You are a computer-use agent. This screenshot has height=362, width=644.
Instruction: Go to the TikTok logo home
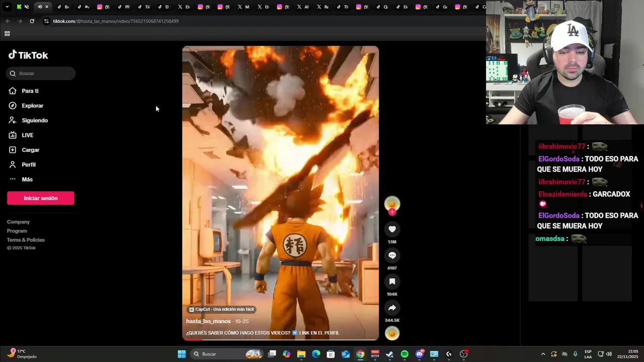tap(28, 55)
